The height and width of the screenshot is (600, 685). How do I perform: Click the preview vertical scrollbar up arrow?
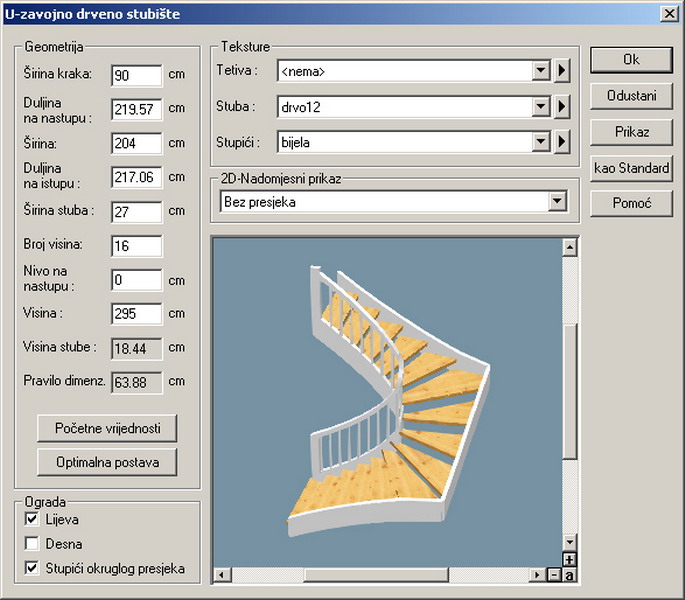tap(569, 247)
